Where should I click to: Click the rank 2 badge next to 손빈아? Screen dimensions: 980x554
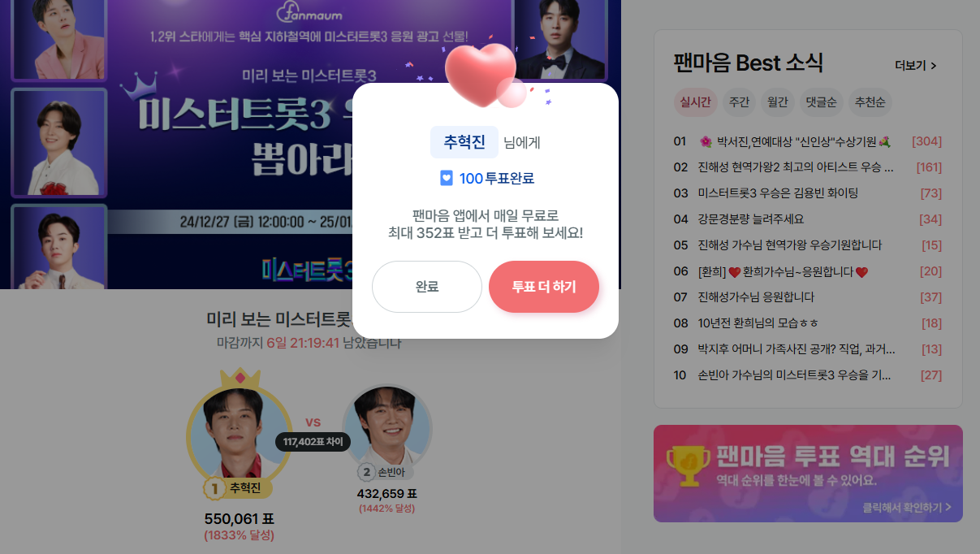pos(367,472)
